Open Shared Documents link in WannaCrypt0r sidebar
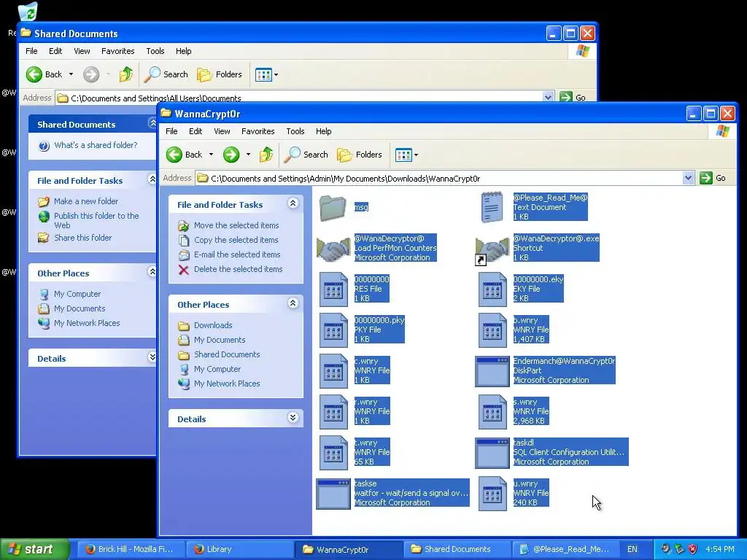Screen dimensions: 747x560 pos(227,354)
